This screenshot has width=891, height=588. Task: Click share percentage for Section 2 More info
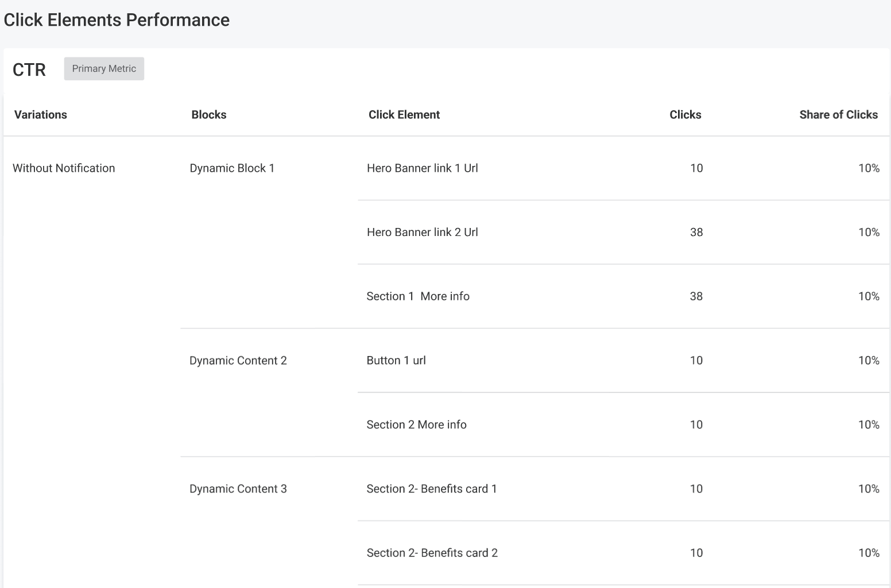[869, 424]
